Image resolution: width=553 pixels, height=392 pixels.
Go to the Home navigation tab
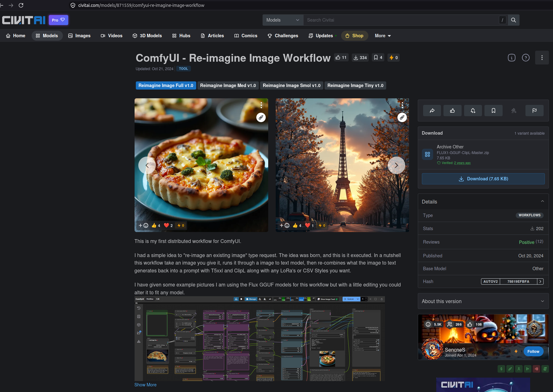16,36
